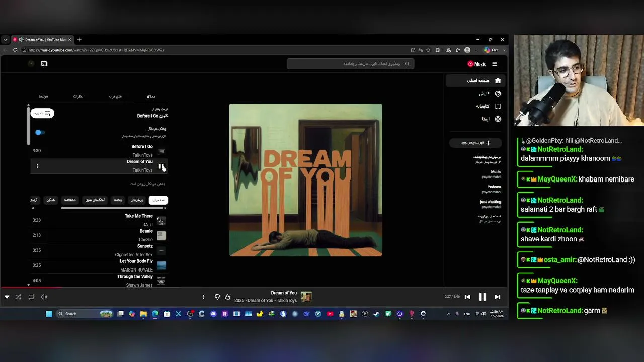Skip to the next track
The height and width of the screenshot is (362, 644).
click(x=497, y=297)
